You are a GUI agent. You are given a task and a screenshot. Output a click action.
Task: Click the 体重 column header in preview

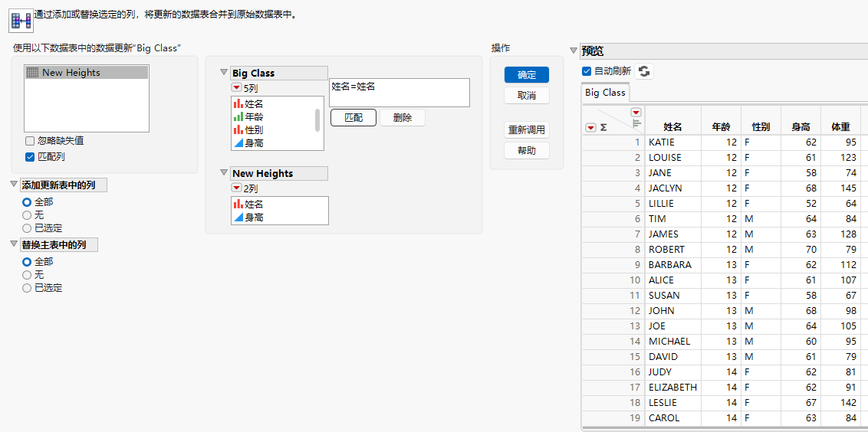(x=840, y=127)
